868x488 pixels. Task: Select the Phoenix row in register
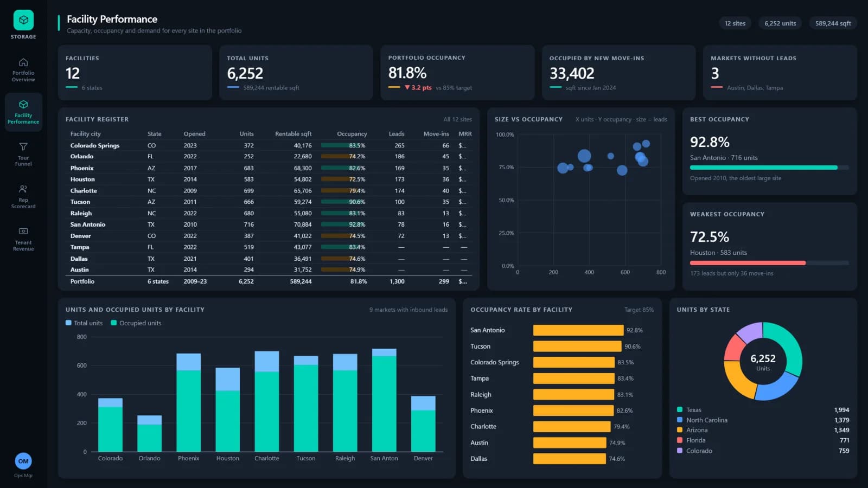269,168
